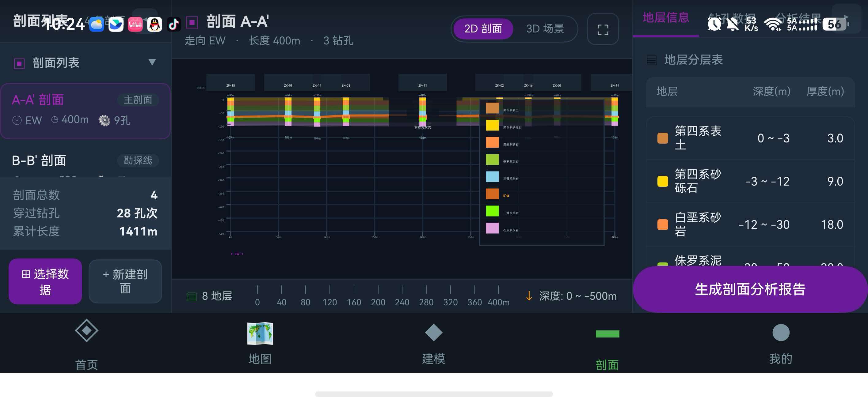Click the 28 孔次 statistic

(137, 213)
